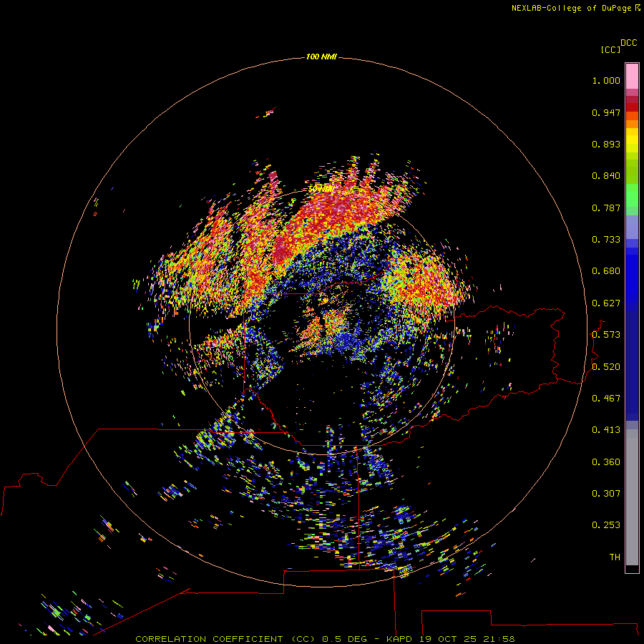Select the 0.307 legend value

tap(606, 494)
